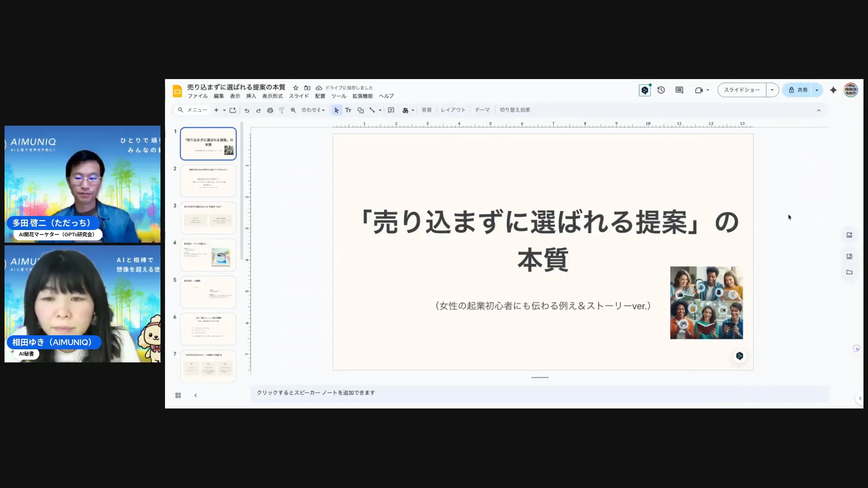Insert a text box with the Tt tool

(348, 110)
